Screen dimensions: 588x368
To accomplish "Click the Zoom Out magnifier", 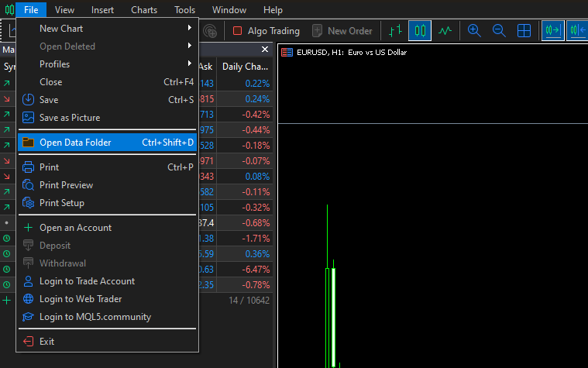I will 499,30.
